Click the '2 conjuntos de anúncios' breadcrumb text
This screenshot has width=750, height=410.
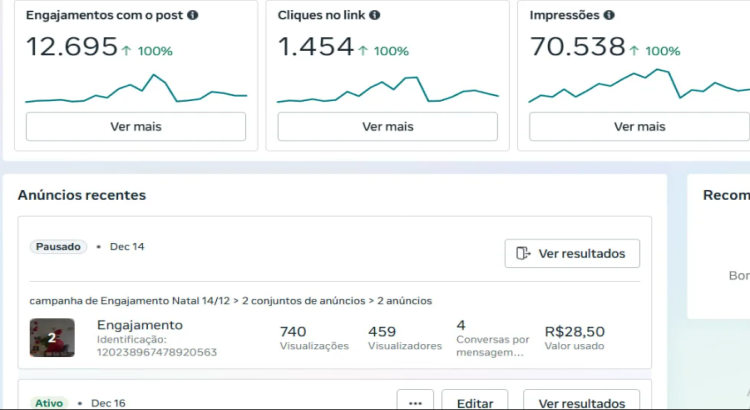[303, 301]
